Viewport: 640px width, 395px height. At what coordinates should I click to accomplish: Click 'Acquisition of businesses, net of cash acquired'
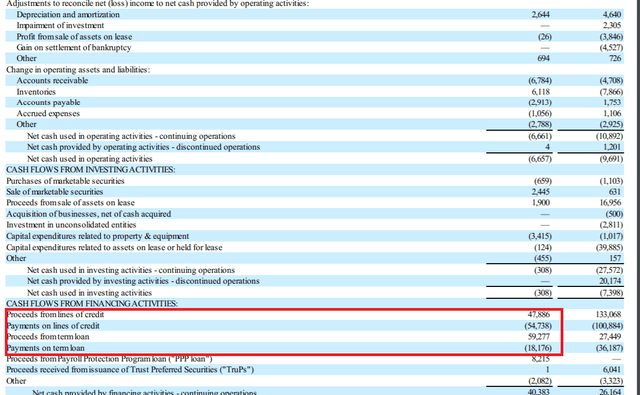tap(89, 214)
